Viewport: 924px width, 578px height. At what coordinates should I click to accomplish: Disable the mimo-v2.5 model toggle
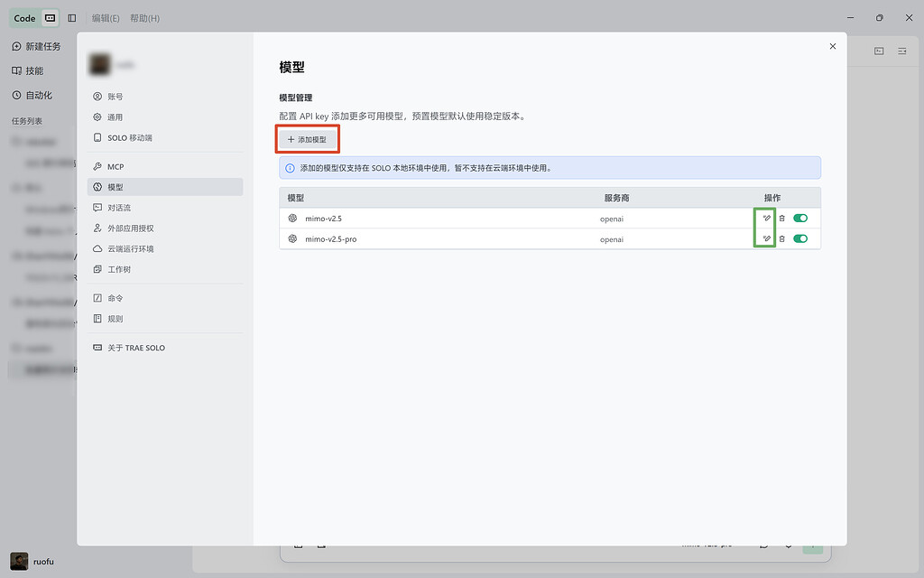tap(800, 219)
